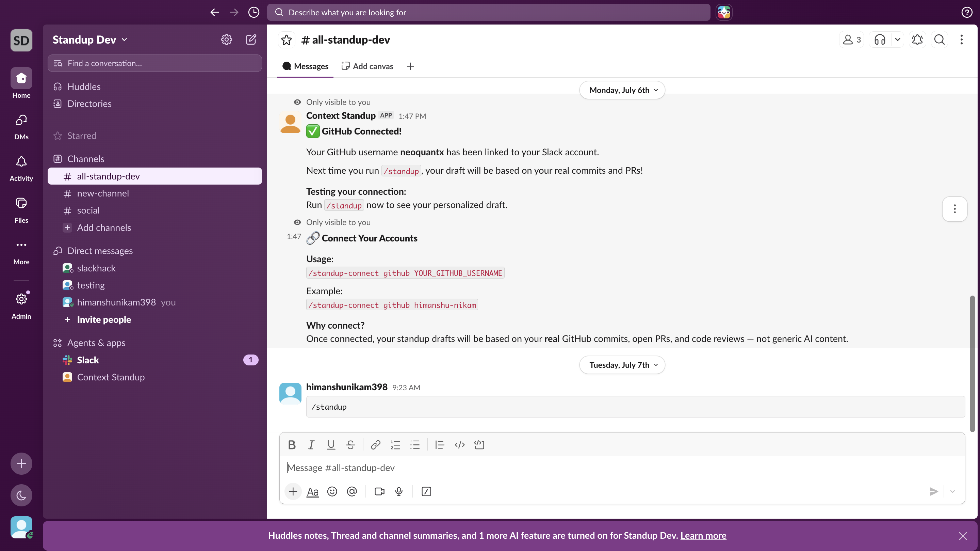Go forward with the right arrow
The width and height of the screenshot is (980, 551).
pyautogui.click(x=234, y=12)
